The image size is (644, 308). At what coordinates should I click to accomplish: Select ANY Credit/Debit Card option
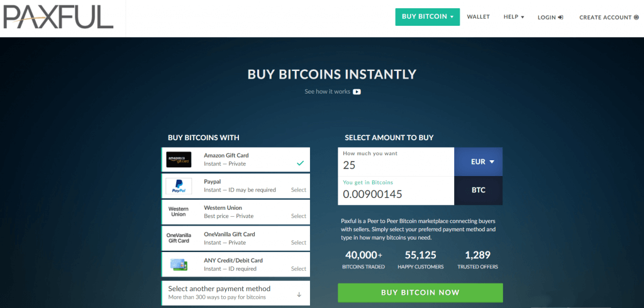point(236,265)
